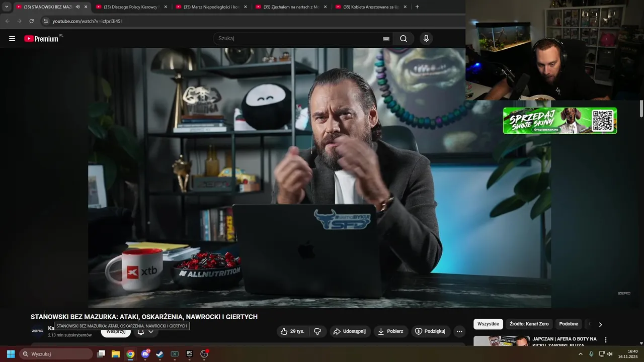
Task: Open volume speaker tray icon
Action: pos(610,354)
